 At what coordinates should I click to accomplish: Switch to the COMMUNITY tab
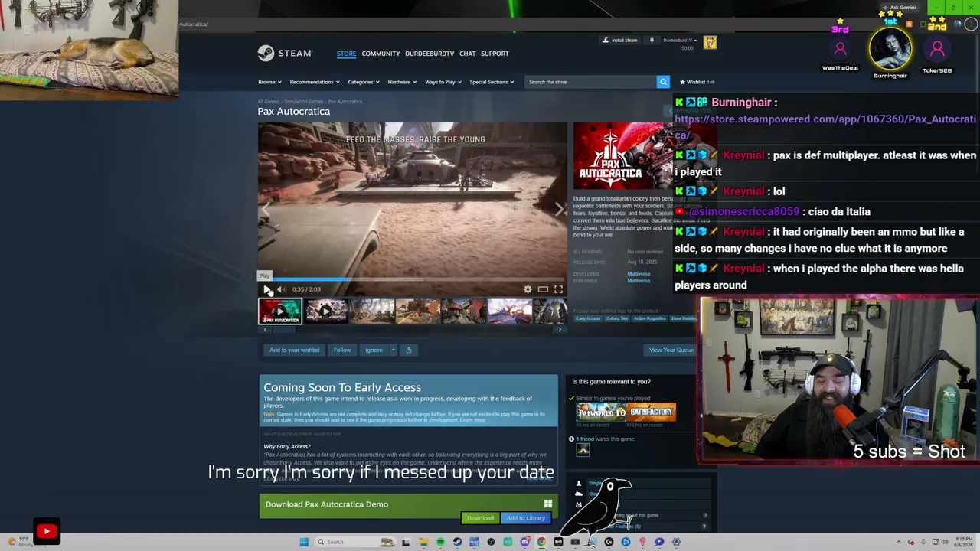(x=381, y=54)
